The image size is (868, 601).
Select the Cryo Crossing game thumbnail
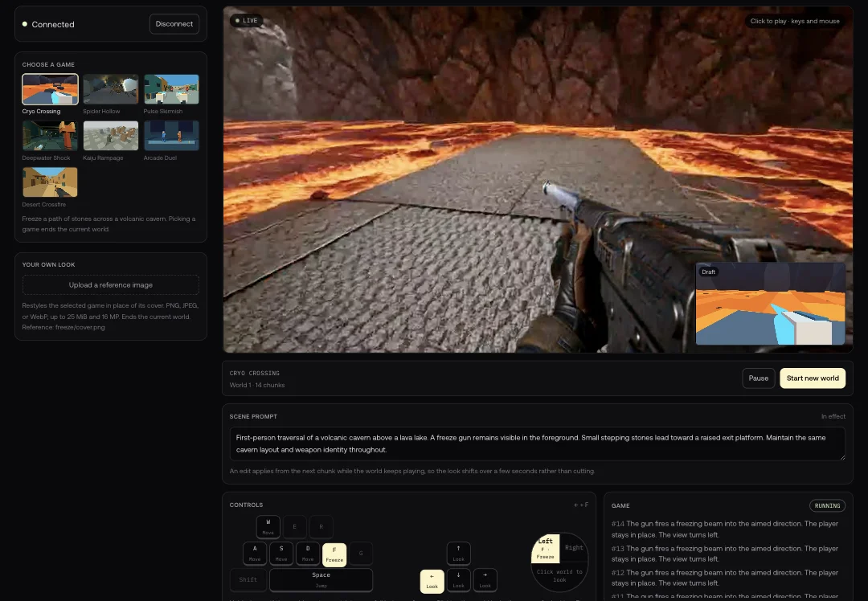tap(50, 89)
